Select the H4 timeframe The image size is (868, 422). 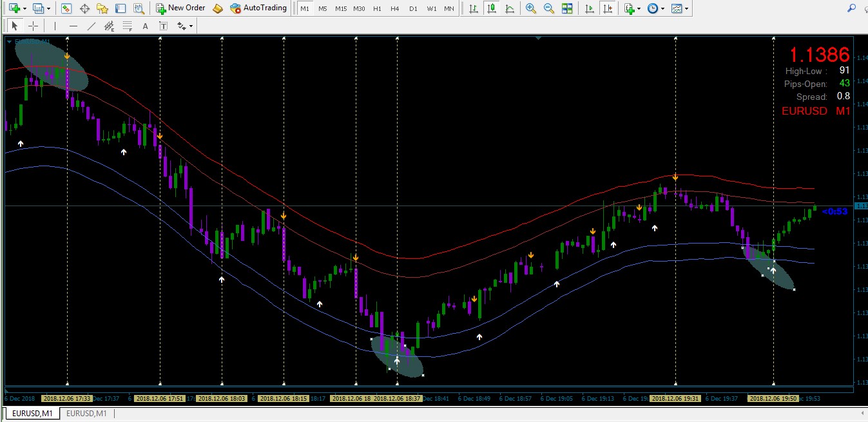(x=395, y=9)
